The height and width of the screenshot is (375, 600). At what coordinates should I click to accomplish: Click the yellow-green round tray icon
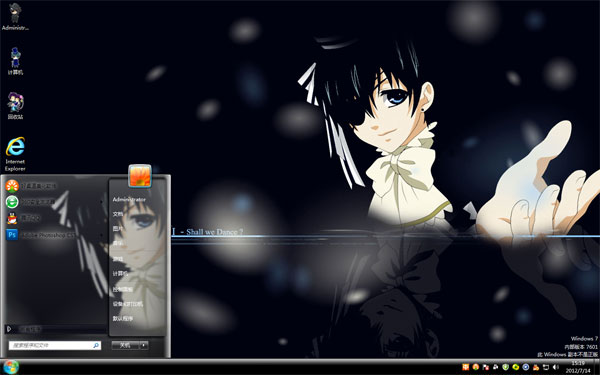point(515,367)
